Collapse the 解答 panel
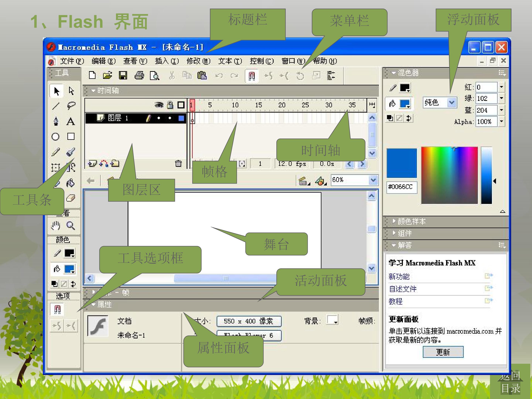532x399 pixels. point(393,245)
